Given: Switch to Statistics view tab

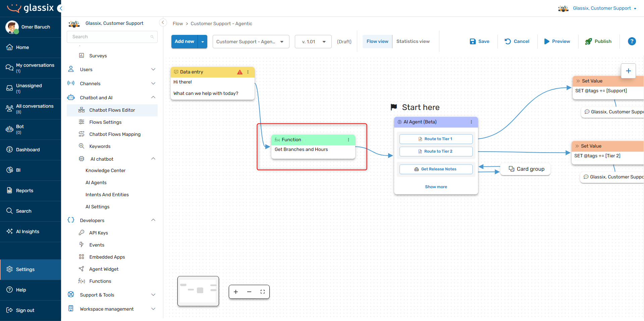Looking at the screenshot, I should coord(413,41).
